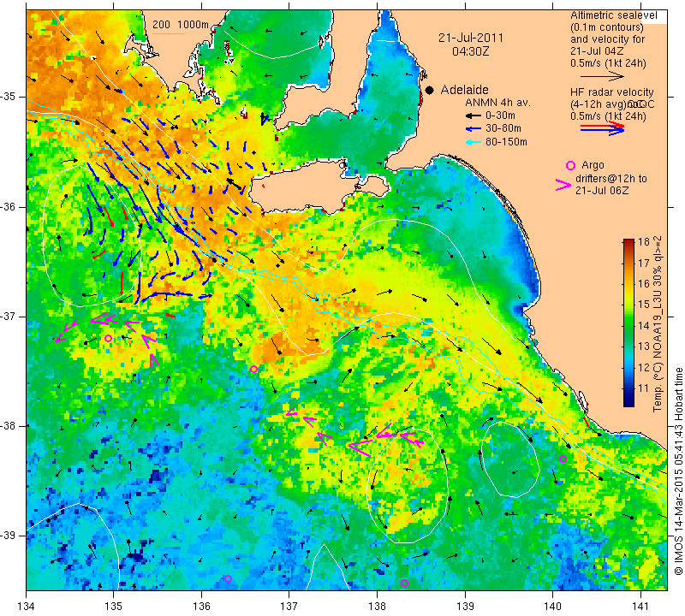
Task: Click longitude tick label 141
Action: 640,607
